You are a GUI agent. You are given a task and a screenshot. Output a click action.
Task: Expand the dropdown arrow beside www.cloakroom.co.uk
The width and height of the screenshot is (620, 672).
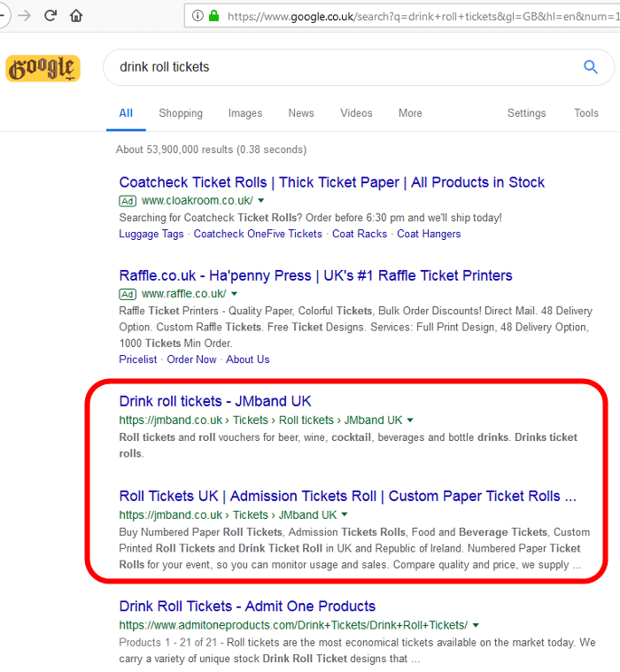(261, 201)
